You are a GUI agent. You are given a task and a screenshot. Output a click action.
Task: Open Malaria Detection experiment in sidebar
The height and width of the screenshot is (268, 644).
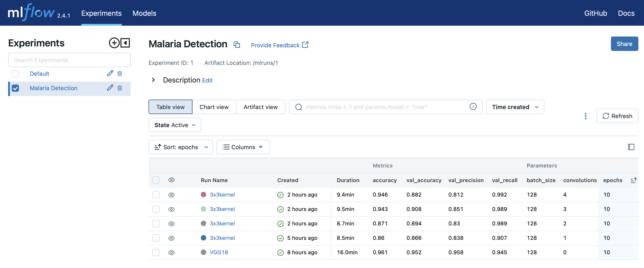coord(54,88)
